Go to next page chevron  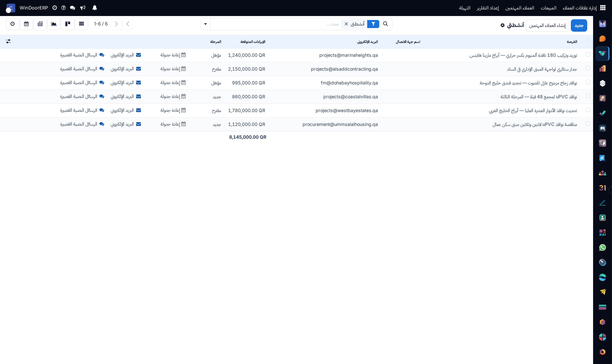pyautogui.click(x=116, y=24)
